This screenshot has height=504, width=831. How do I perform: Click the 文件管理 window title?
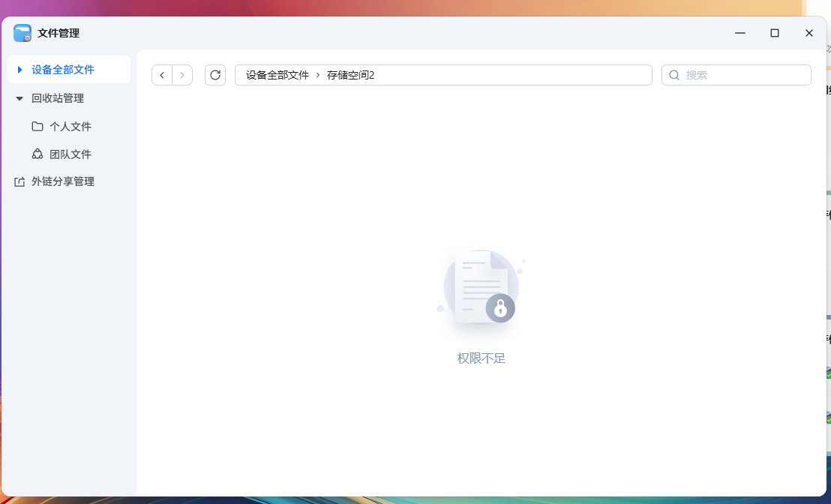click(58, 33)
